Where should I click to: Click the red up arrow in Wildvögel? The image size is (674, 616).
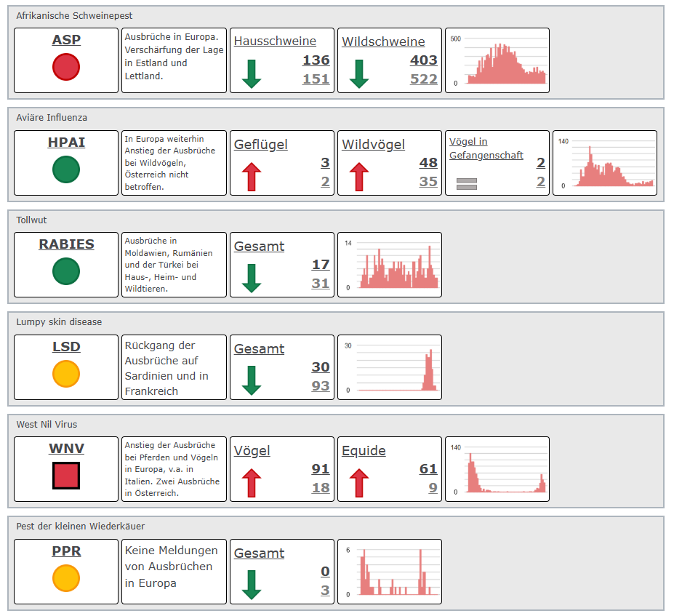[x=359, y=177]
